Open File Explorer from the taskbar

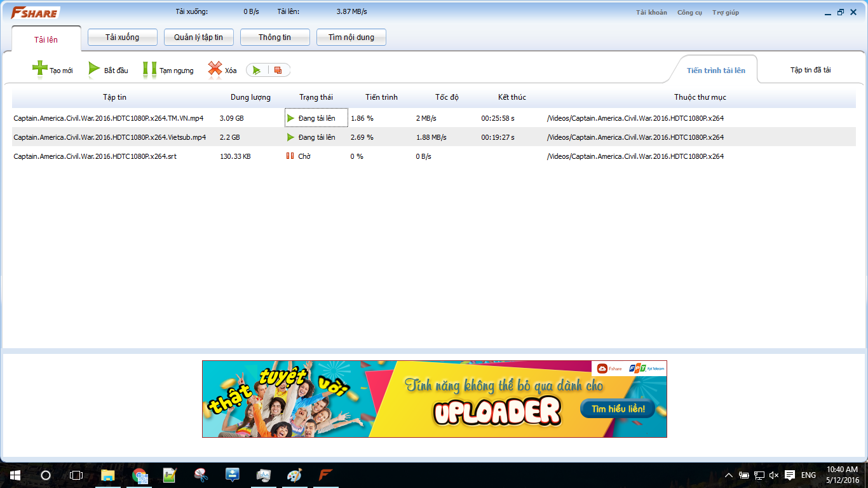(x=108, y=475)
